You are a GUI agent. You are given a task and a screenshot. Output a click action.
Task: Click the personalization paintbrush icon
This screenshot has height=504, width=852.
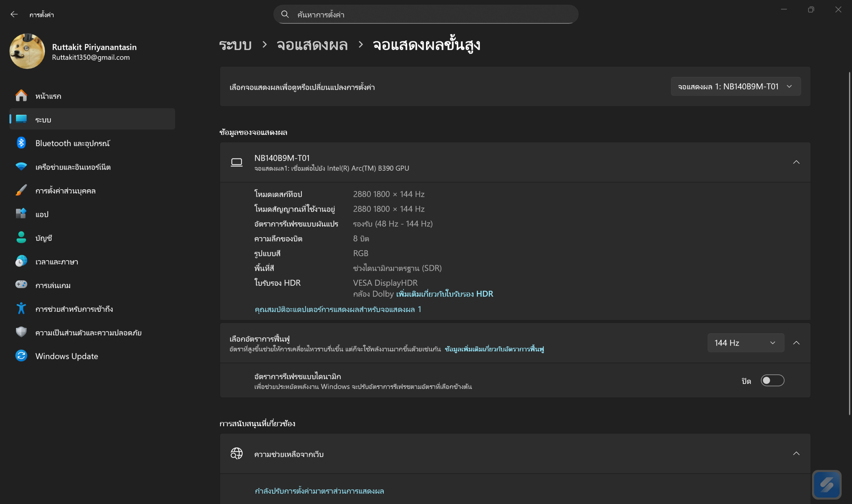[21, 191]
